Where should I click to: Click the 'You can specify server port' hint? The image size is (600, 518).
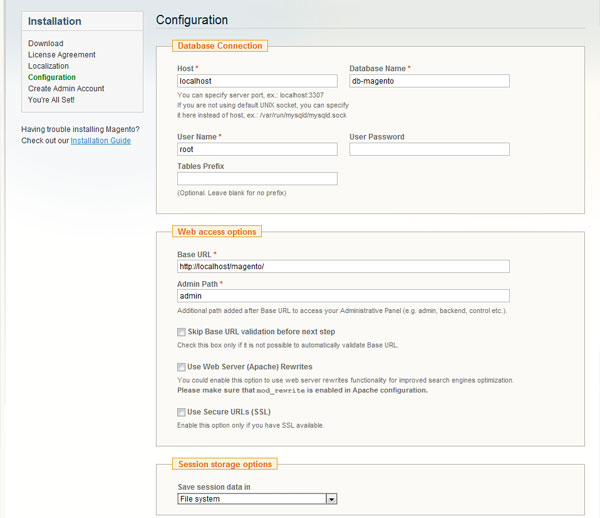click(250, 95)
